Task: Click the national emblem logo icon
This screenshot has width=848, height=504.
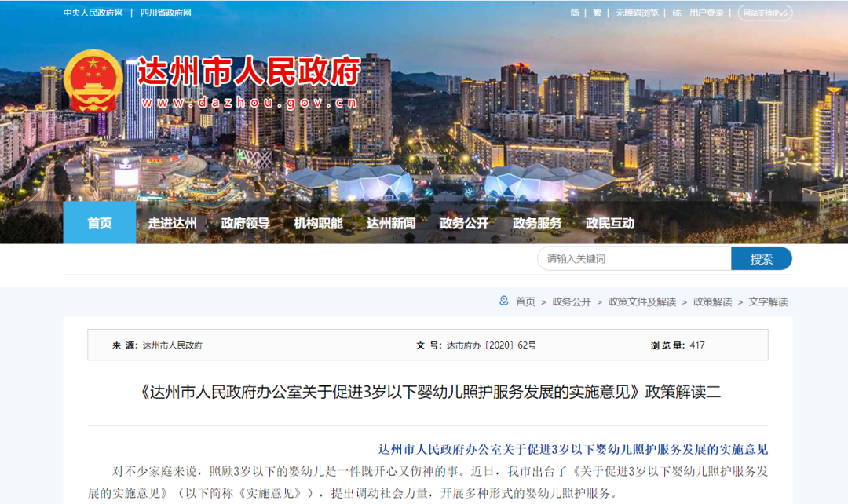Action: [93, 81]
